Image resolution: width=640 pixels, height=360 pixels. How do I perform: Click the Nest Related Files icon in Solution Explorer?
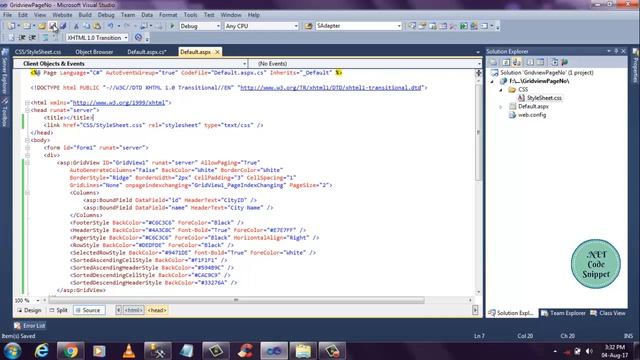coord(517,62)
